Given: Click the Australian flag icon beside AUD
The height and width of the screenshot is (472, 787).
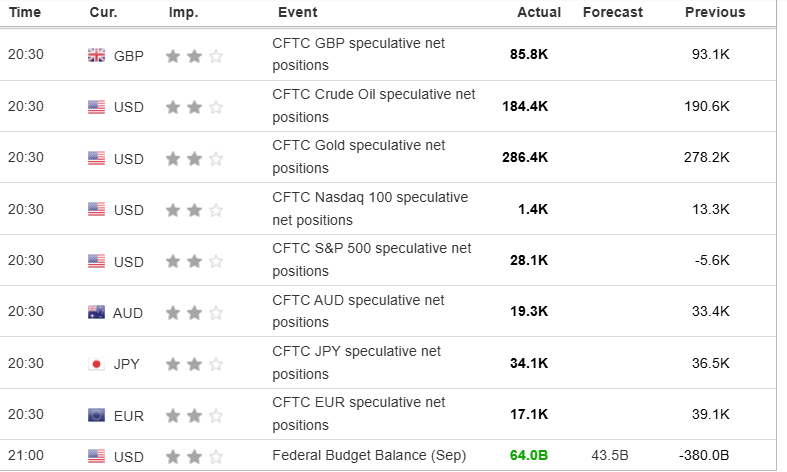Looking at the screenshot, I should (x=96, y=313).
